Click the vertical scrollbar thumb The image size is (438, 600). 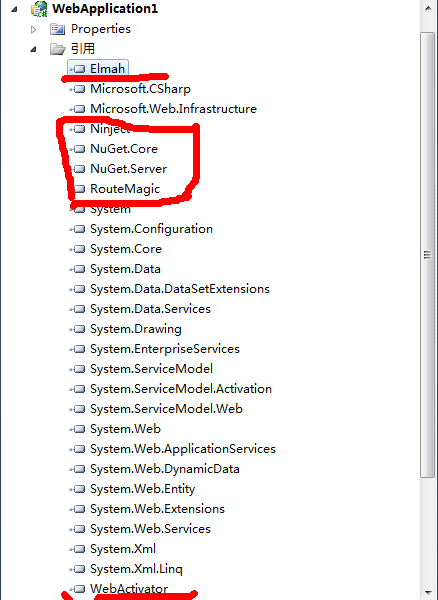[x=427, y=255]
